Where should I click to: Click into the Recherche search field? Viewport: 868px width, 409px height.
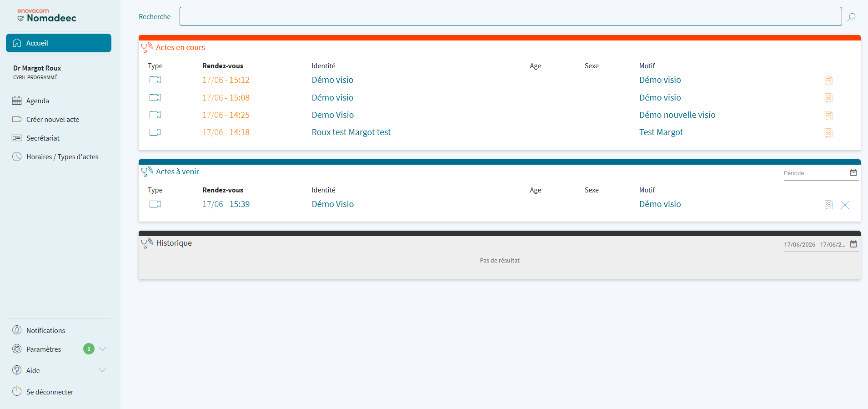coord(510,16)
